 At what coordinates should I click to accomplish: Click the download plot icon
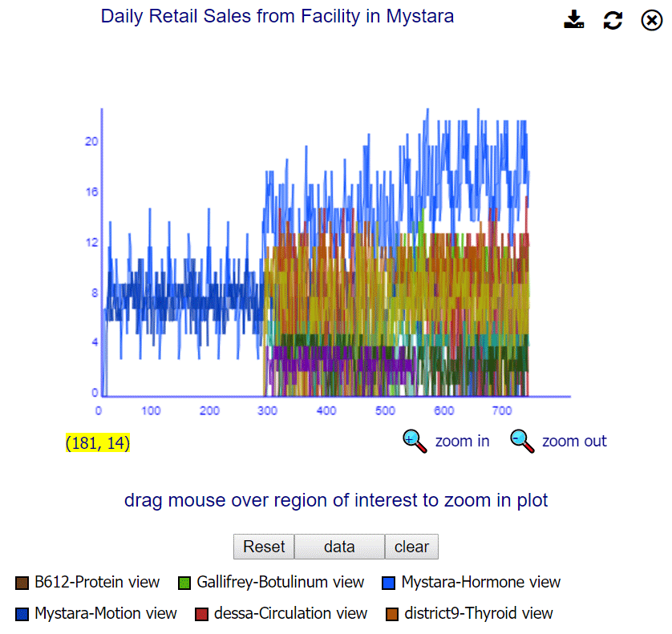click(574, 20)
